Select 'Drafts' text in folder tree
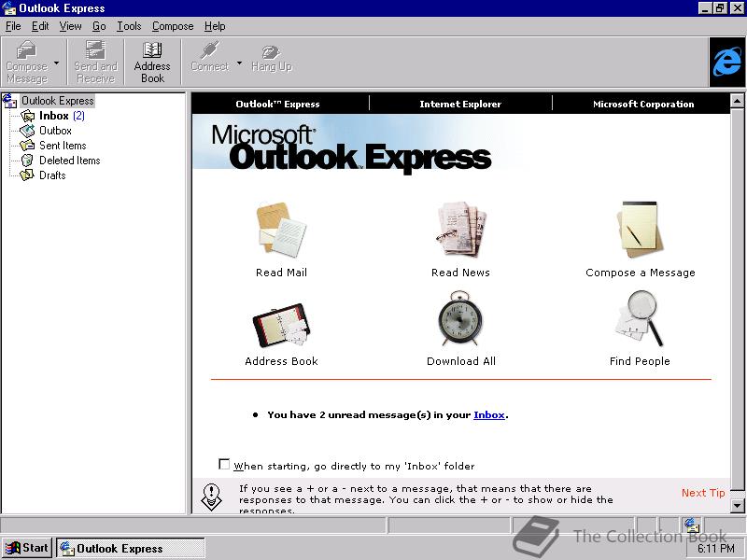 point(52,175)
